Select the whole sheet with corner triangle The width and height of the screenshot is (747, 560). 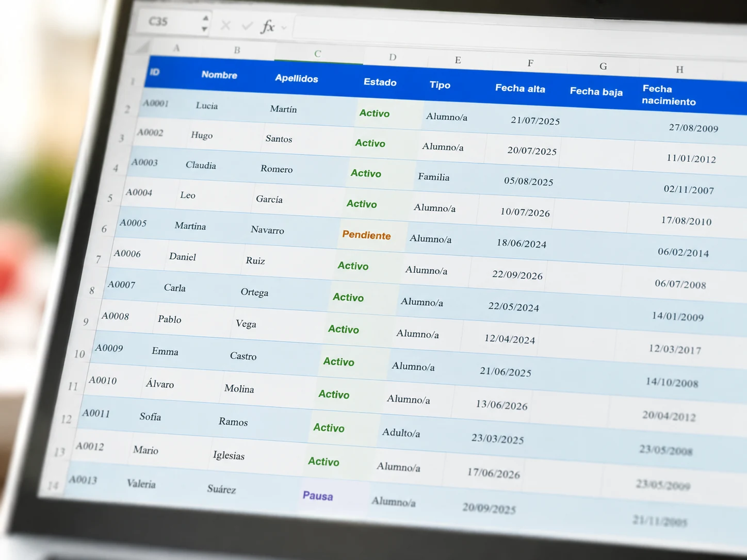point(142,47)
